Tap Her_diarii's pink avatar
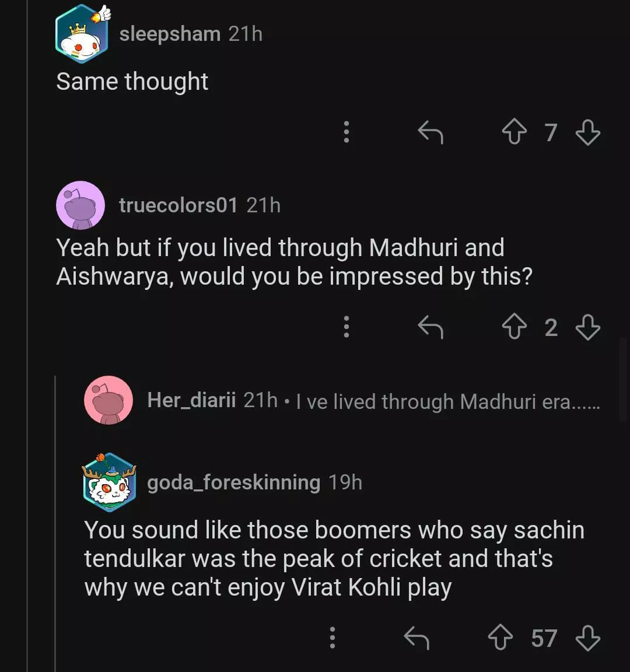The height and width of the screenshot is (672, 630). coord(108,400)
